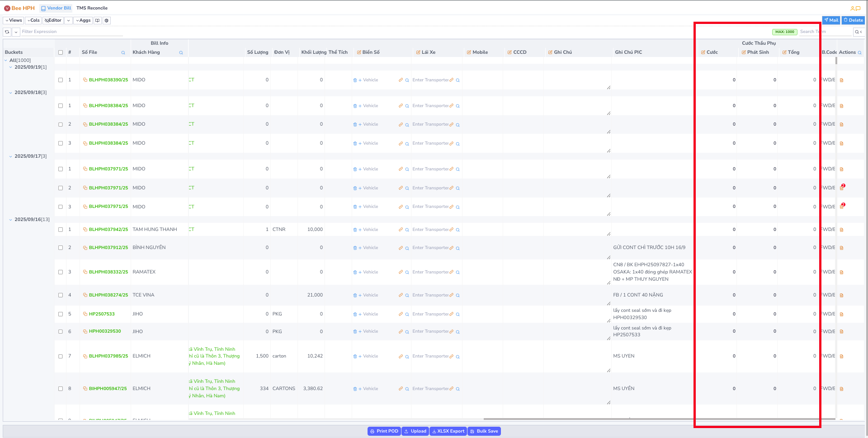868x438 pixels.
Task: Click action icon with red badge for row 2 of 2025/09/17
Action: coord(842,188)
